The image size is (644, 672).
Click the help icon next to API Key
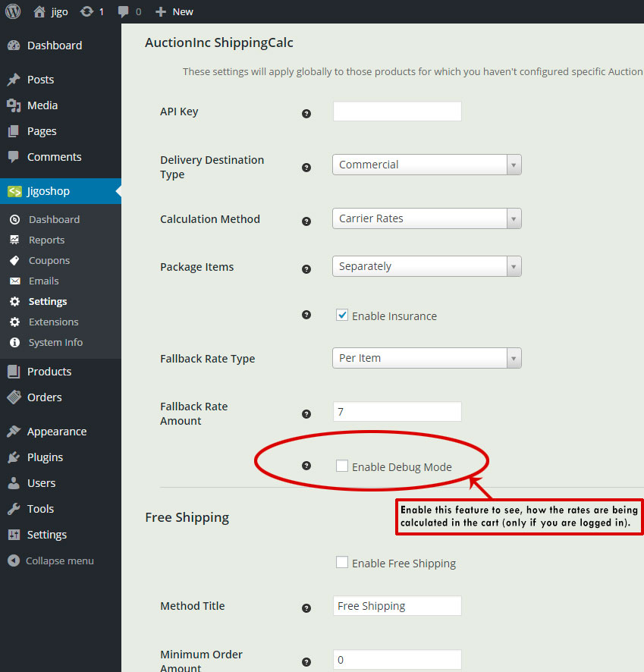tap(306, 113)
